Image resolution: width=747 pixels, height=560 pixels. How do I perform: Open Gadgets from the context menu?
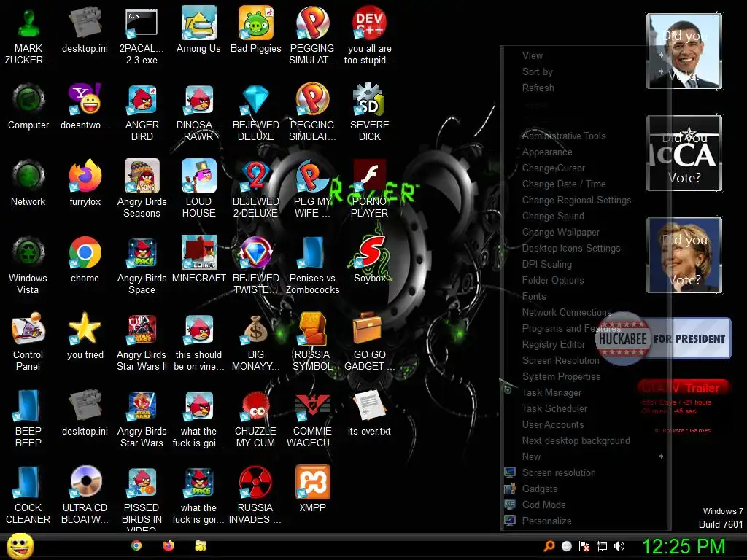pyautogui.click(x=585, y=489)
